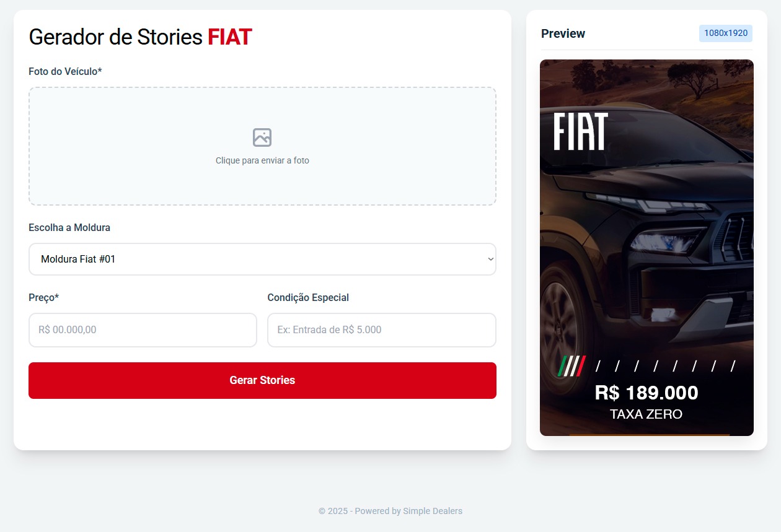Screen dimensions: 781x532
Task: Focus the Preço input field
Action: [x=143, y=330]
